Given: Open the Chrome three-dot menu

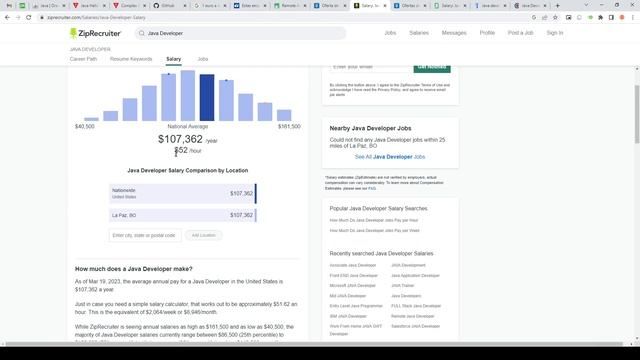Looking at the screenshot, I should (x=633, y=18).
